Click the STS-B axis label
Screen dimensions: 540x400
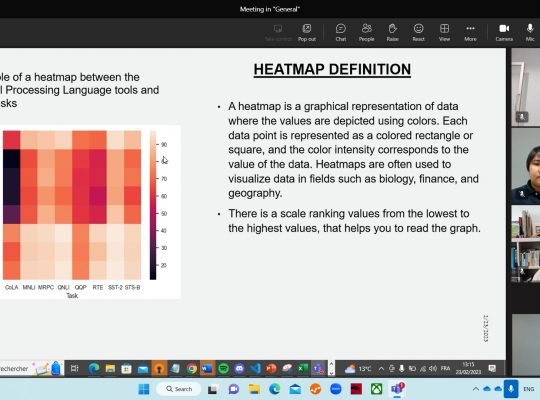tap(132, 287)
